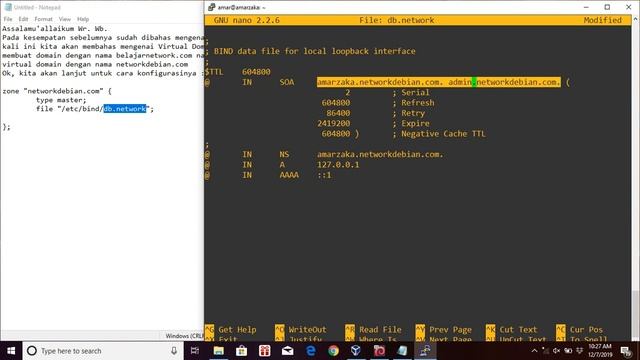Launch Microsoft Store from the taskbar
This screenshot has height=360, width=640.
point(242,351)
